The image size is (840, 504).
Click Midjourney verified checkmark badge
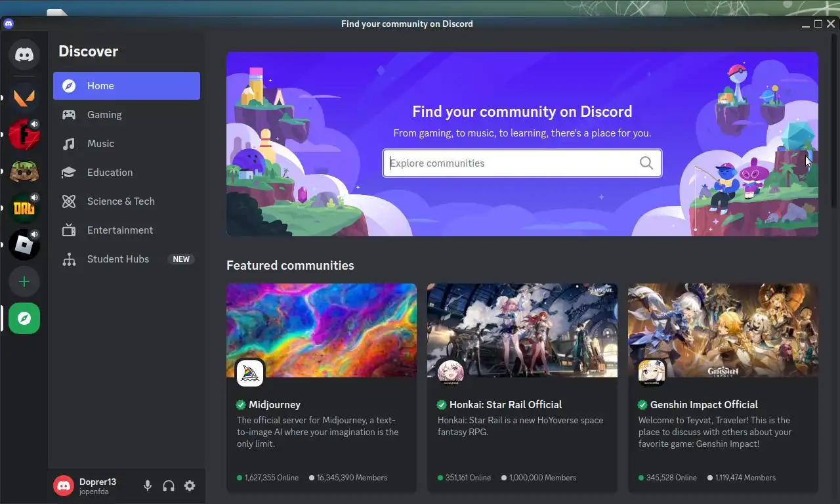pyautogui.click(x=241, y=405)
